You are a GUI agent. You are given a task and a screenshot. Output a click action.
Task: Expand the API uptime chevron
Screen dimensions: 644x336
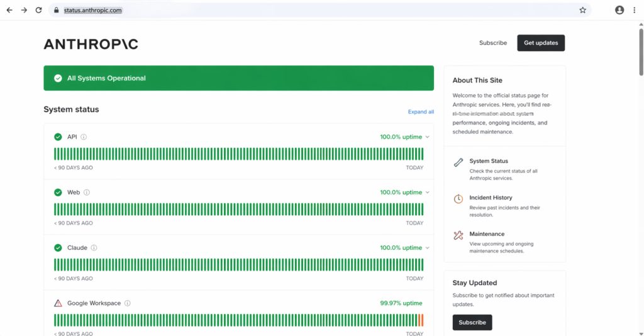pyautogui.click(x=427, y=137)
